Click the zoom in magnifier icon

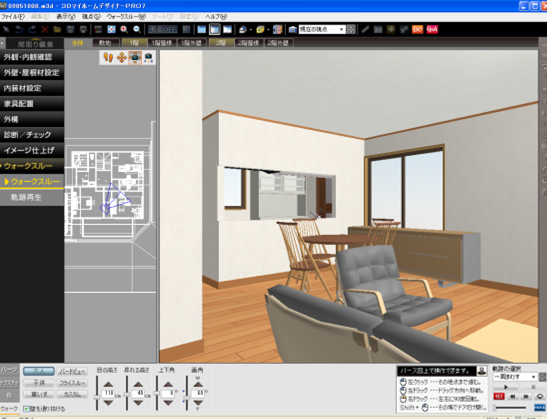(x=124, y=30)
